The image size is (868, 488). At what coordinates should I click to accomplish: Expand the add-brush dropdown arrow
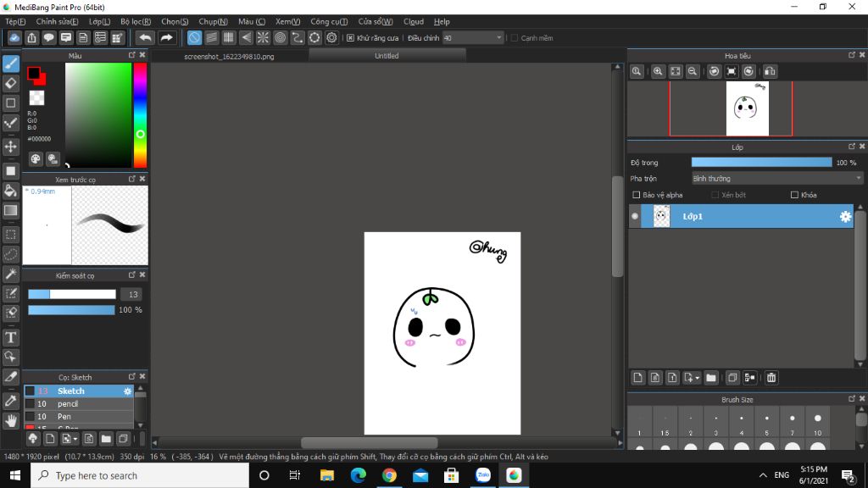tap(75, 440)
